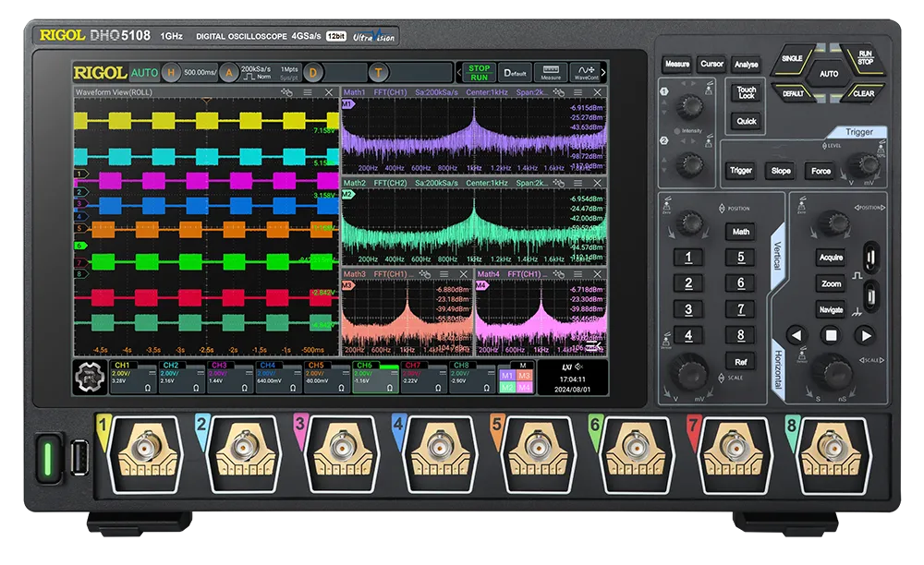Click the WaveCont icon in top toolbar

[x=586, y=72]
